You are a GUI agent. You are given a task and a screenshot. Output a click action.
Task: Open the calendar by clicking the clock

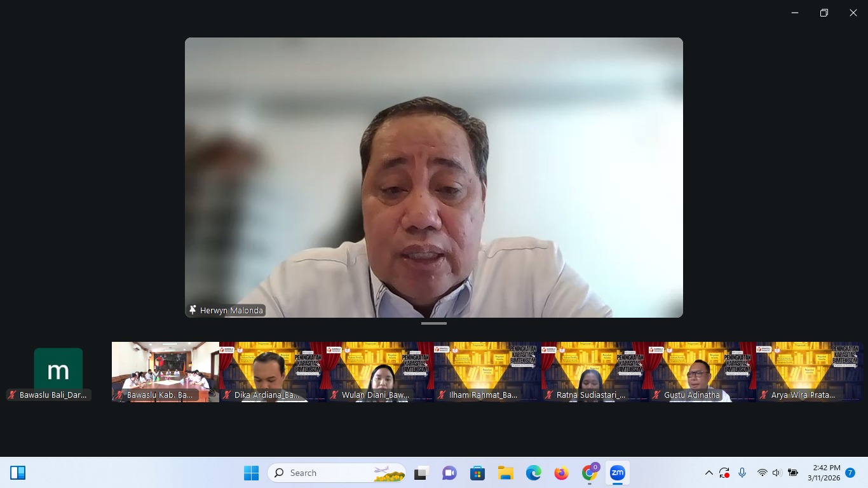[x=824, y=473]
